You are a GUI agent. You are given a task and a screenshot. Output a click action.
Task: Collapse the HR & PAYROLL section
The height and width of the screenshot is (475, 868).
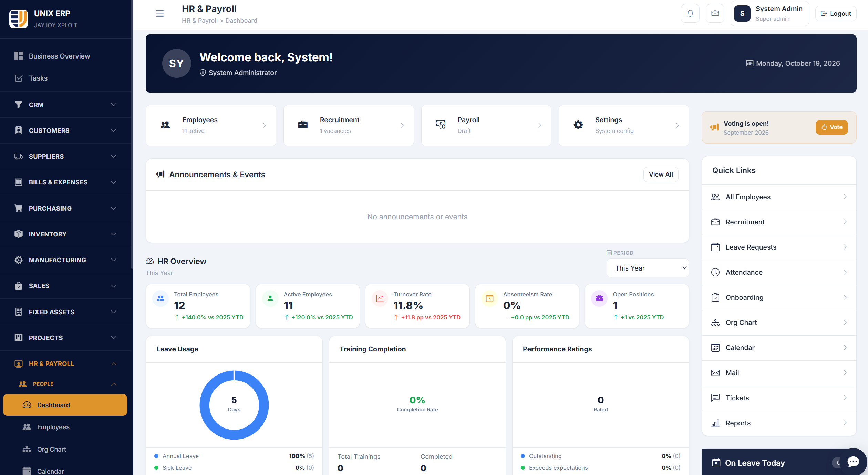65,364
